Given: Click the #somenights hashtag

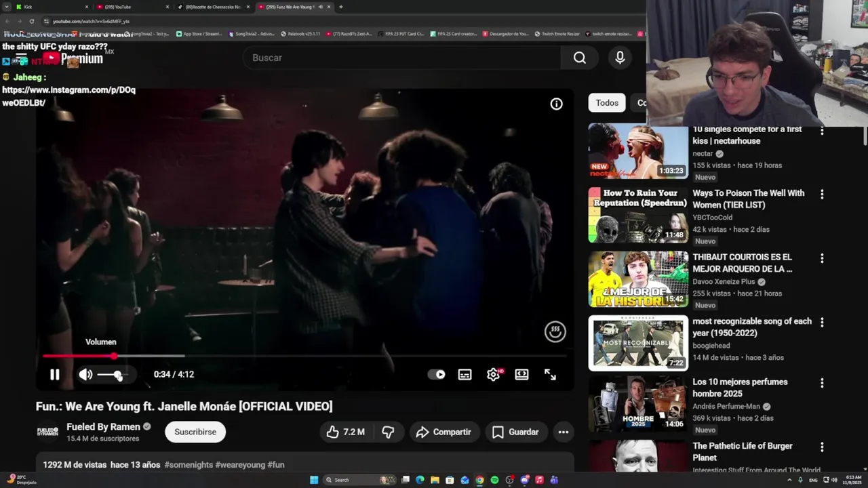Looking at the screenshot, I should pos(188,465).
